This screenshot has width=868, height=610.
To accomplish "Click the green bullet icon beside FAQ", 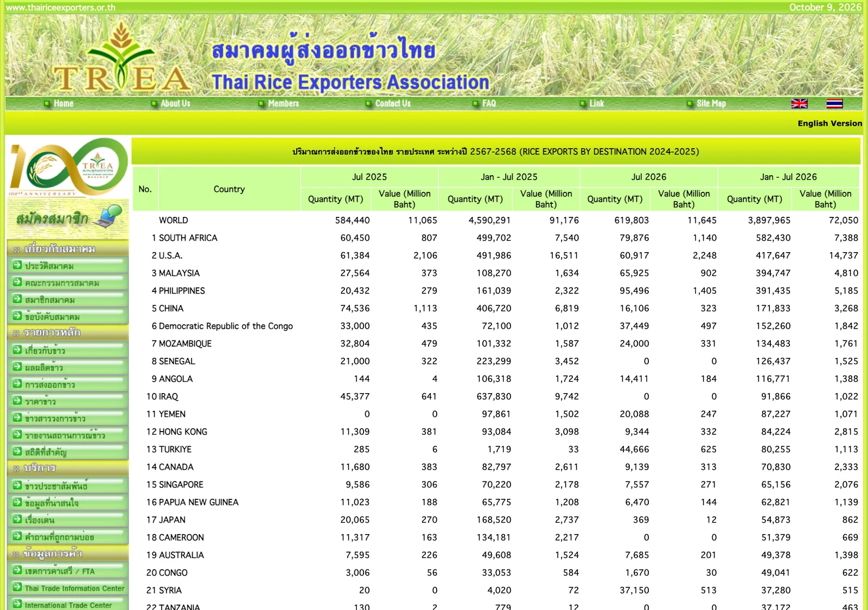I will 476,104.
